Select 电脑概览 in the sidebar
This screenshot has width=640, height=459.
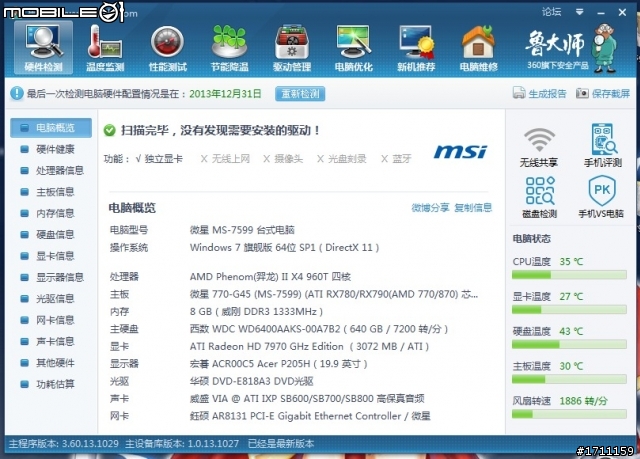coord(51,128)
